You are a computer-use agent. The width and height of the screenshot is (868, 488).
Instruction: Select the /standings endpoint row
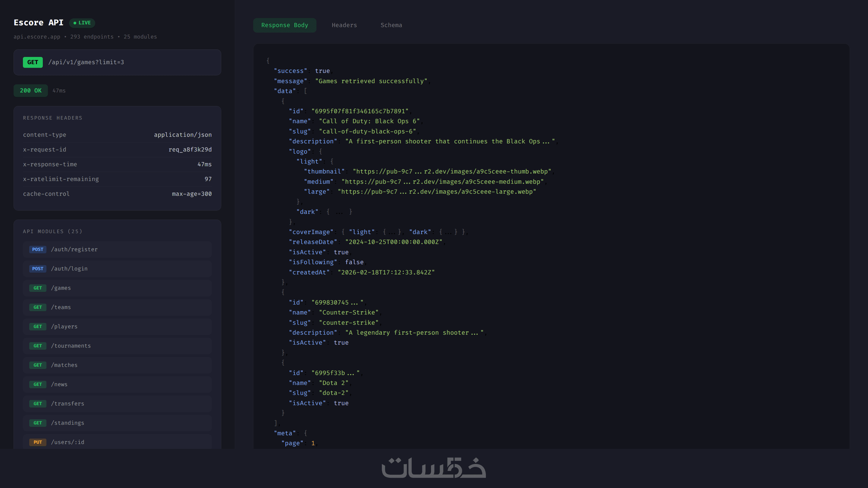117,423
